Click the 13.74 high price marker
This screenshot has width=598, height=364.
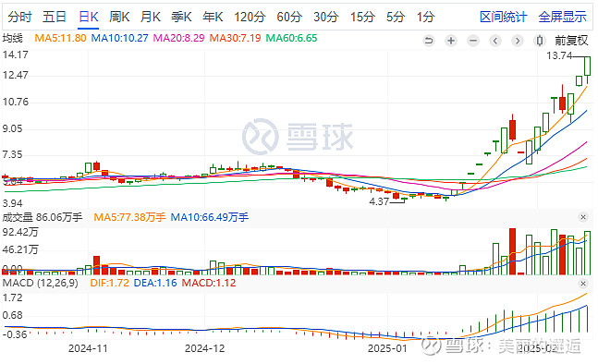coord(559,56)
